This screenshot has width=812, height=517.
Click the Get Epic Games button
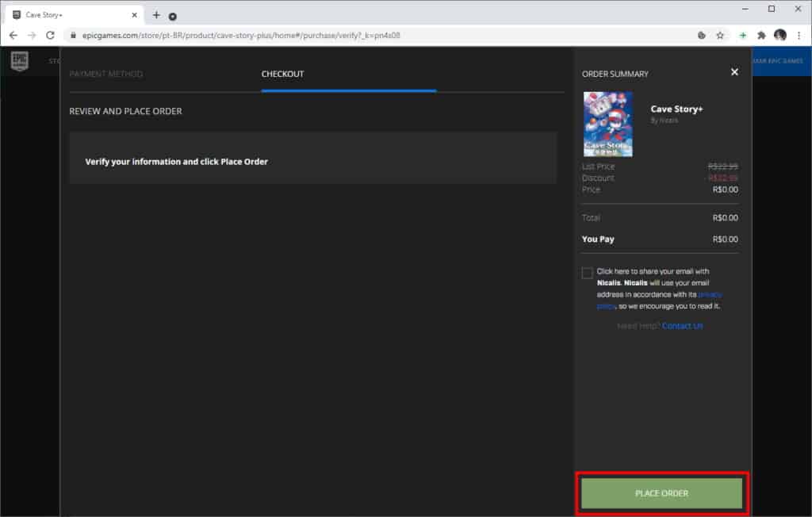pyautogui.click(x=781, y=61)
